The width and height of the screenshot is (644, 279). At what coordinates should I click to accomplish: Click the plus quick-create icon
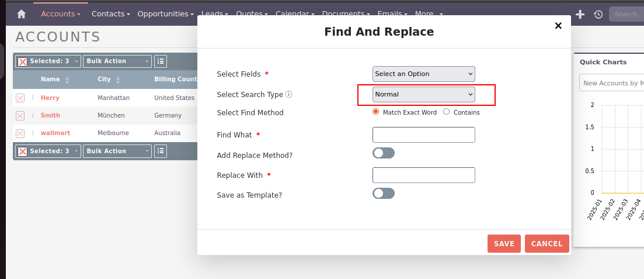coord(580,14)
